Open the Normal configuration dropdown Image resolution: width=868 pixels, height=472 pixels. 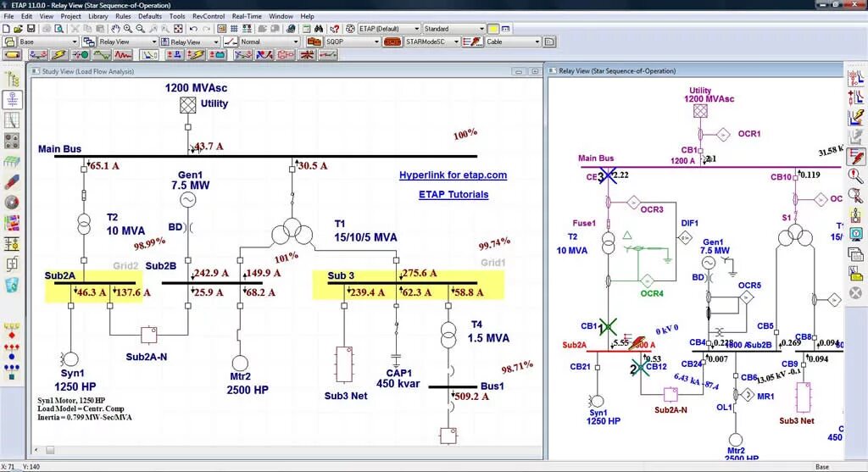[270, 42]
